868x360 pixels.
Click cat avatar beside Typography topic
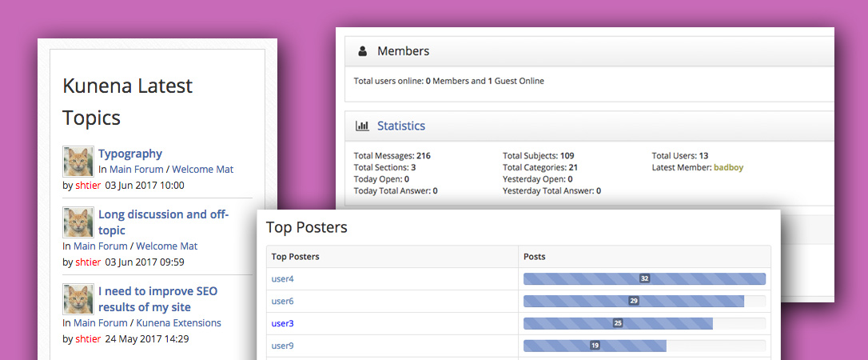pyautogui.click(x=78, y=161)
